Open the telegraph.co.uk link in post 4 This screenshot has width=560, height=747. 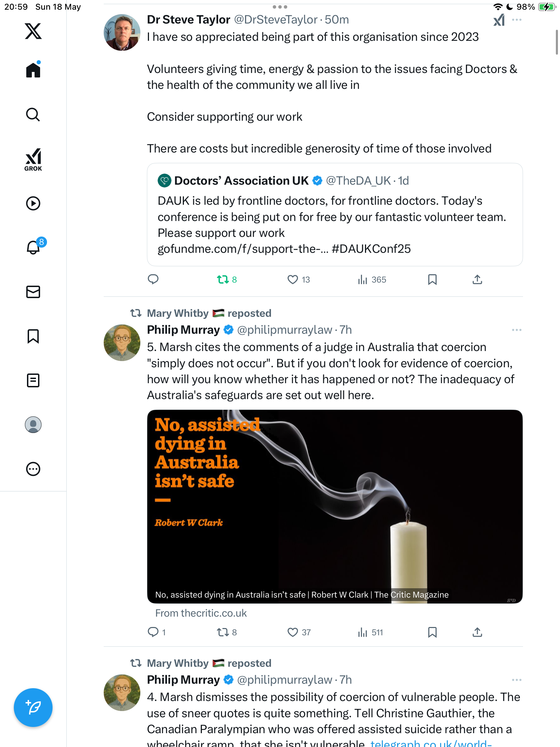(431, 743)
